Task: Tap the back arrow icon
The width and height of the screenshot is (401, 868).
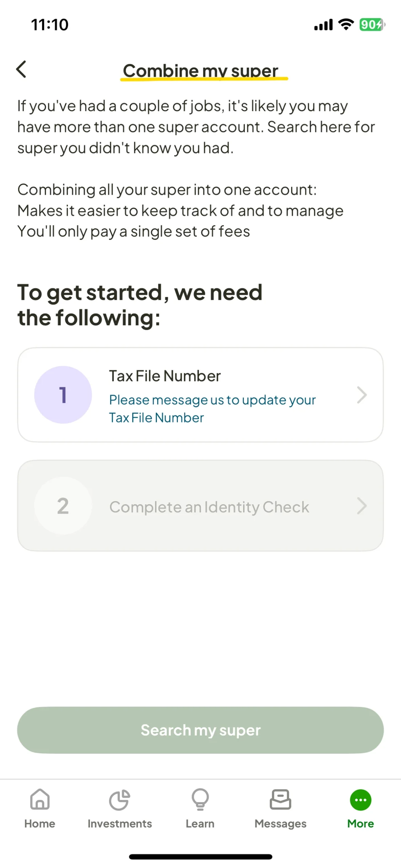Action: click(21, 69)
